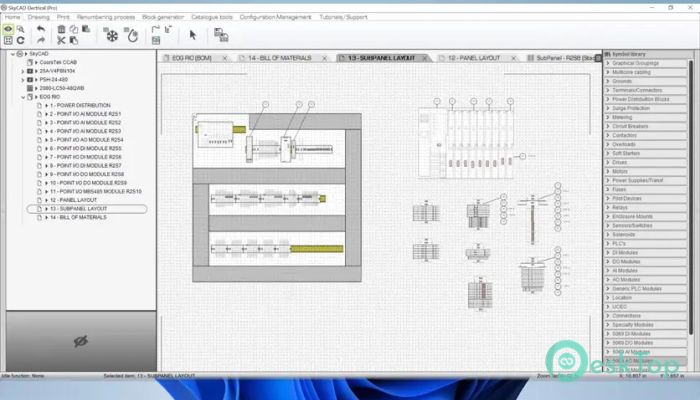Expand the PSH-24-480 tree node
700x400 pixels.
point(23,79)
